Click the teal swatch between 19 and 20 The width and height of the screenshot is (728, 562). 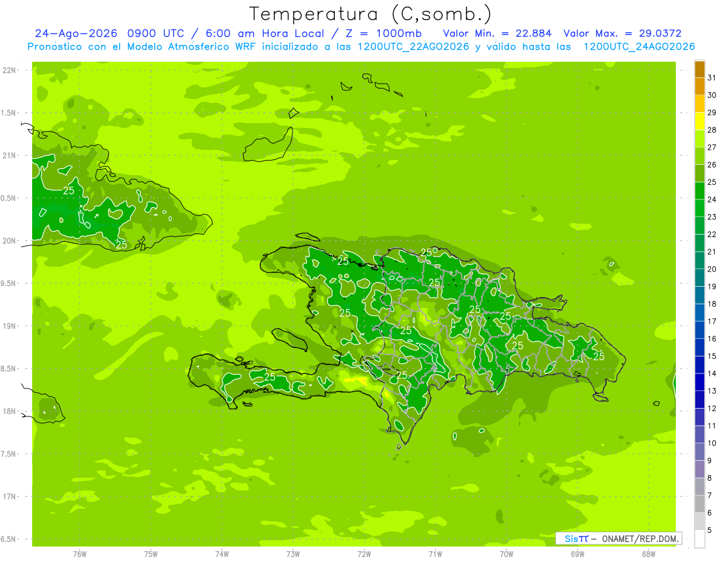700,278
